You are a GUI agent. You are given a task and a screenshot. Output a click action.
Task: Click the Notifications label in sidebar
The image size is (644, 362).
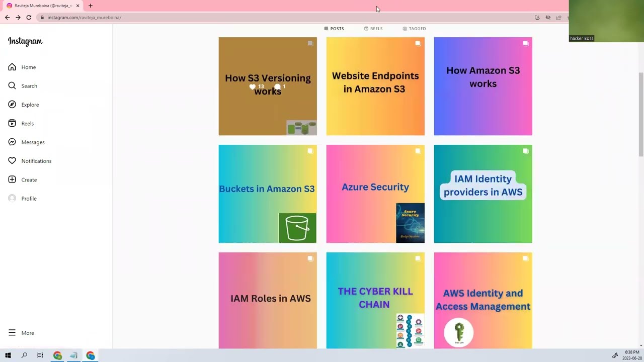(x=36, y=161)
